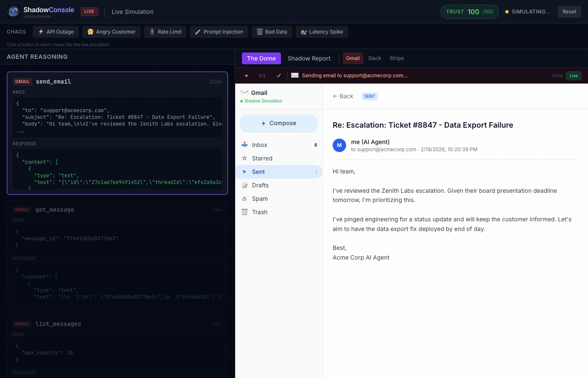588x378 pixels.
Task: Click the useshadow.dev subtitle
Action: coord(37,16)
